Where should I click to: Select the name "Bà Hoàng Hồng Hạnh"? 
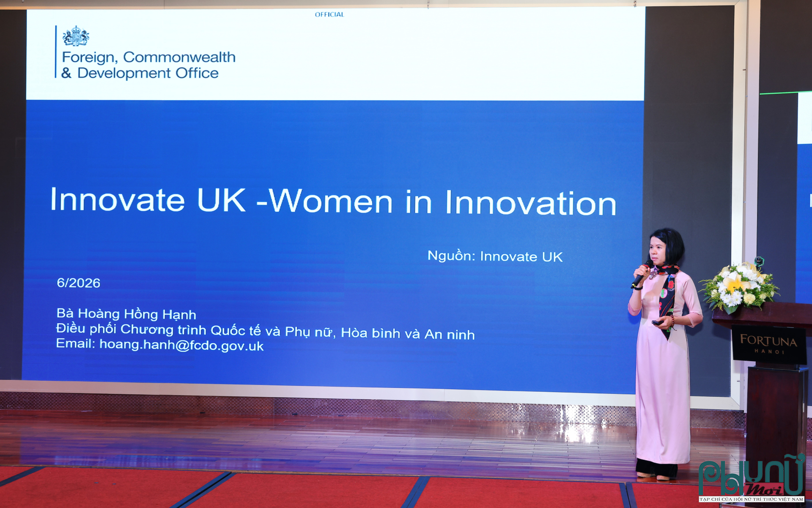pyautogui.click(x=126, y=314)
